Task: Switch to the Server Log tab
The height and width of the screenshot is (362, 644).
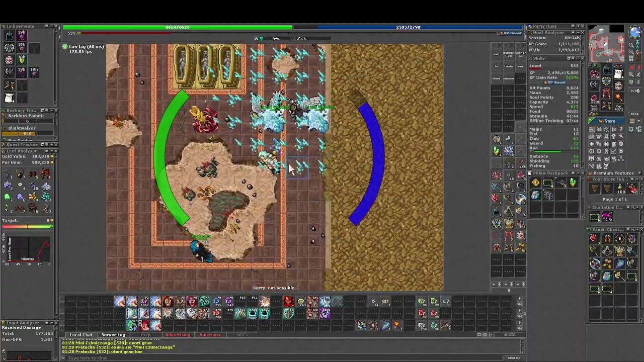Action: coord(113,335)
